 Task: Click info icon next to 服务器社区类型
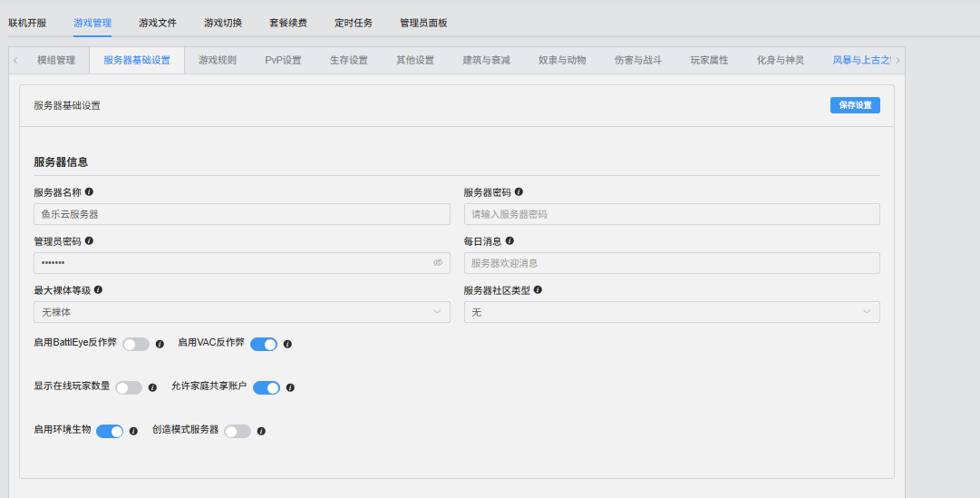click(x=538, y=290)
